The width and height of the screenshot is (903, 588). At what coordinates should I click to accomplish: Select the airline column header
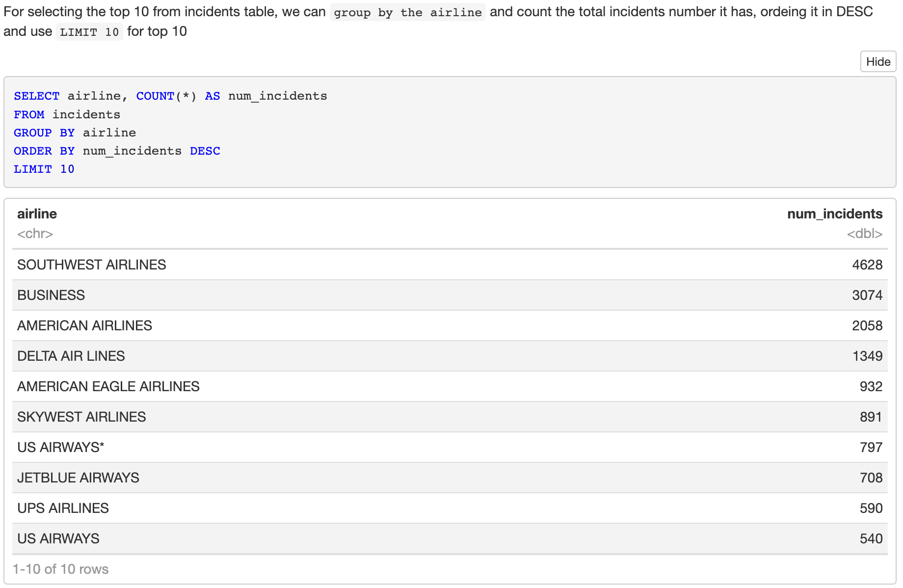(x=37, y=214)
